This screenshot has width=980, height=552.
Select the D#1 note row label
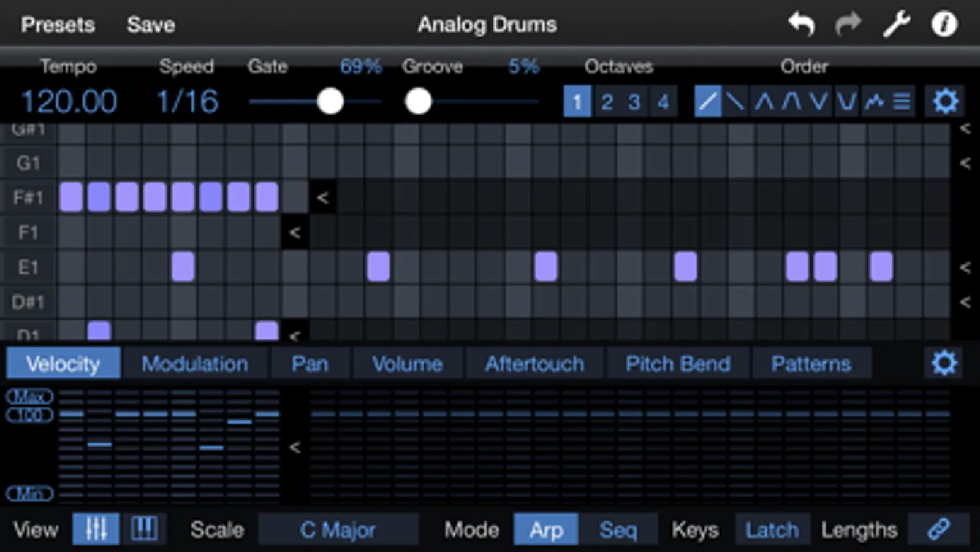pyautogui.click(x=28, y=301)
